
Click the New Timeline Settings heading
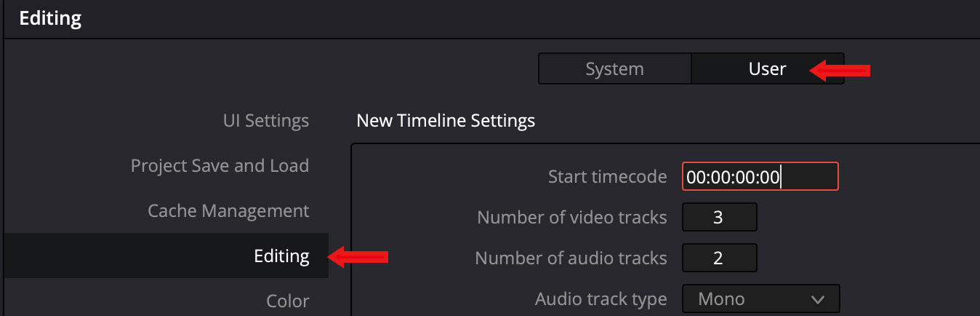[x=446, y=120]
